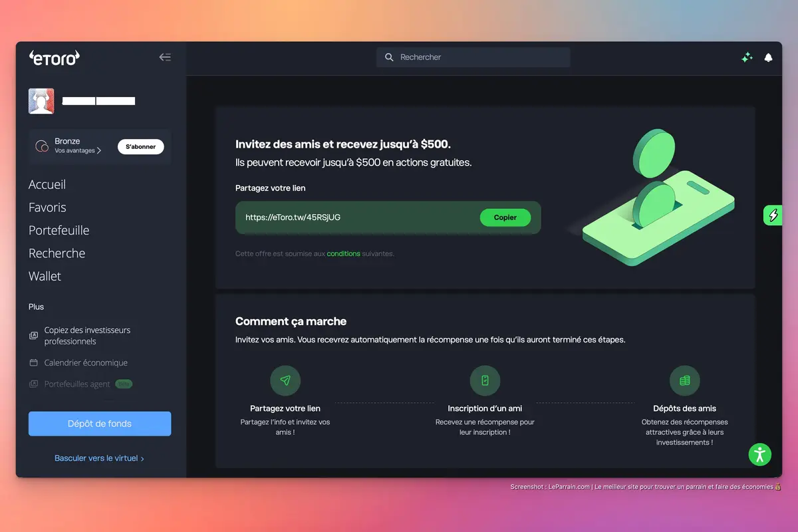
Task: Open the conditions link
Action: click(x=343, y=253)
